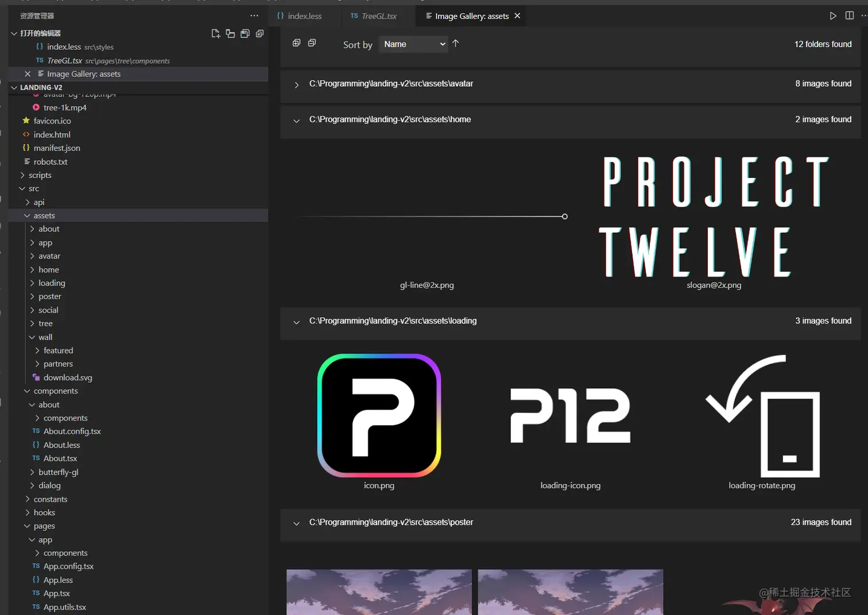
Task: Click new untitled file icon in open editors
Action: point(216,34)
